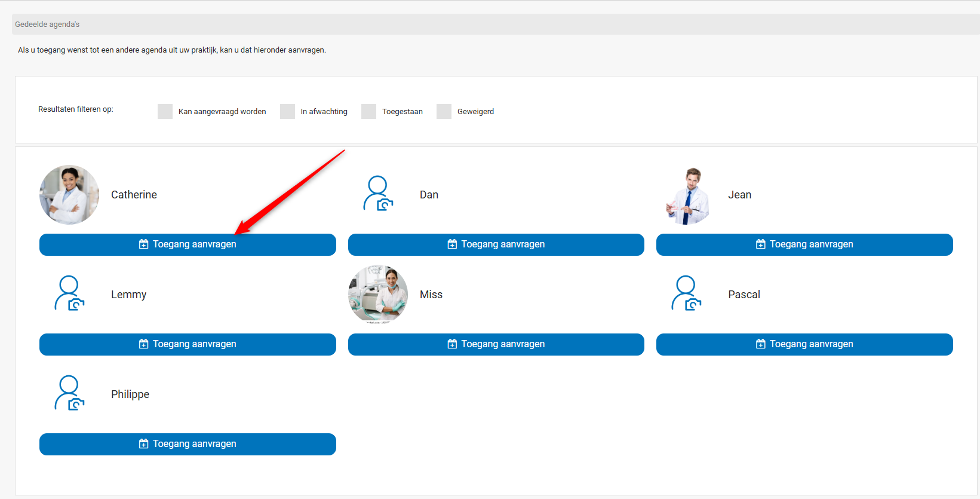Click the 'Resultaten filteren op:' label

[76, 109]
